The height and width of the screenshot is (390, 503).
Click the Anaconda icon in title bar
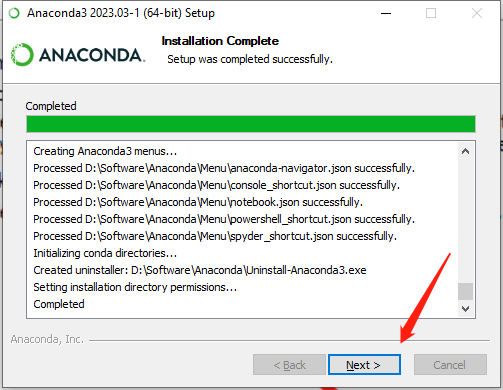pyautogui.click(x=14, y=13)
